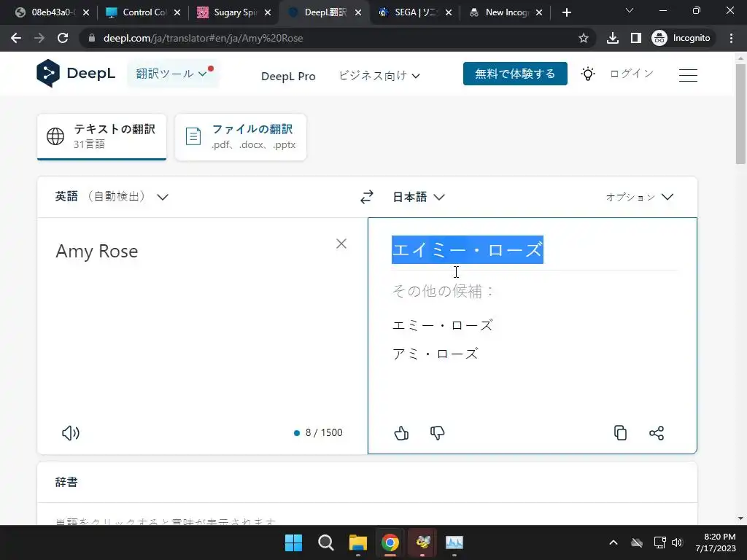Click the network tray icon
Image resolution: width=747 pixels, height=560 pixels.
[659, 542]
